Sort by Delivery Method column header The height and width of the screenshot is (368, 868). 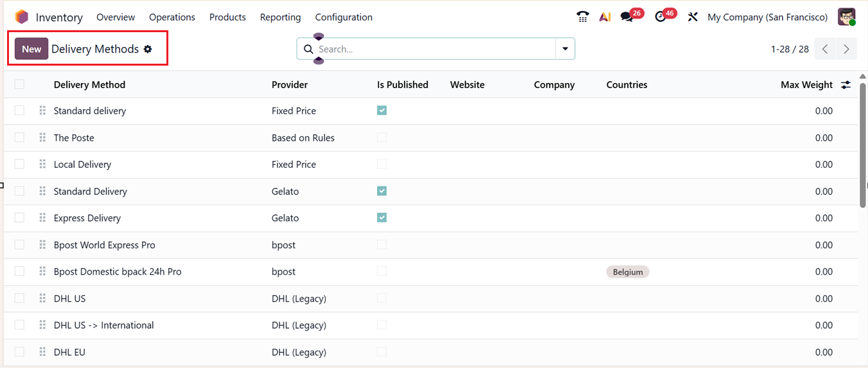[x=89, y=84]
